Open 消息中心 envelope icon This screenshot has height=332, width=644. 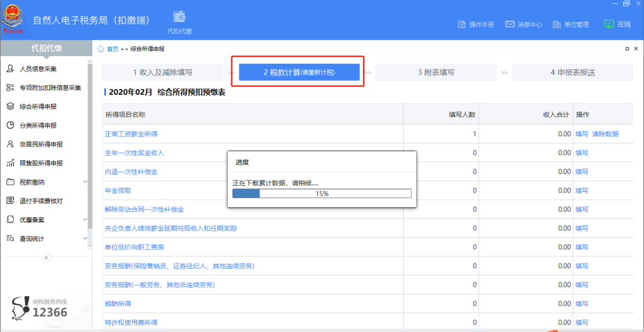[510, 24]
